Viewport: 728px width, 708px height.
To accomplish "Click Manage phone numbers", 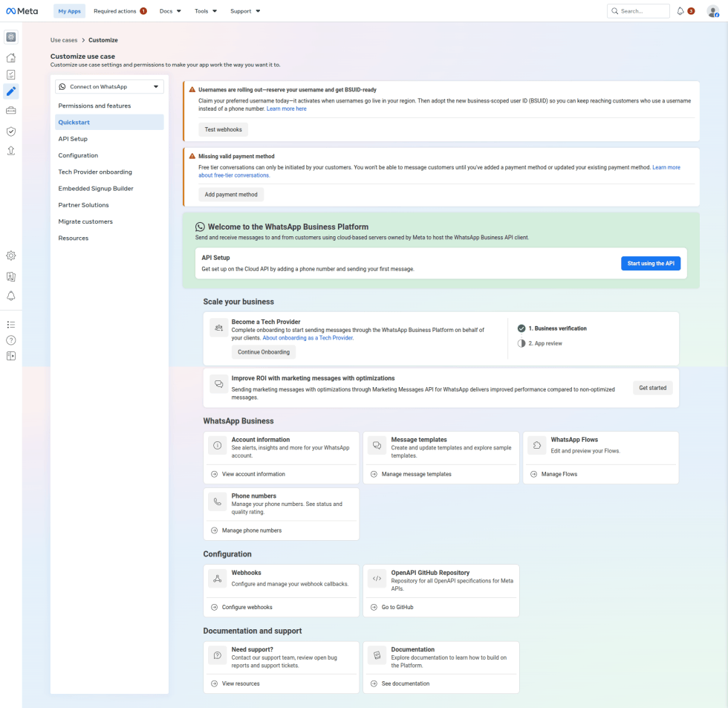I will [252, 530].
